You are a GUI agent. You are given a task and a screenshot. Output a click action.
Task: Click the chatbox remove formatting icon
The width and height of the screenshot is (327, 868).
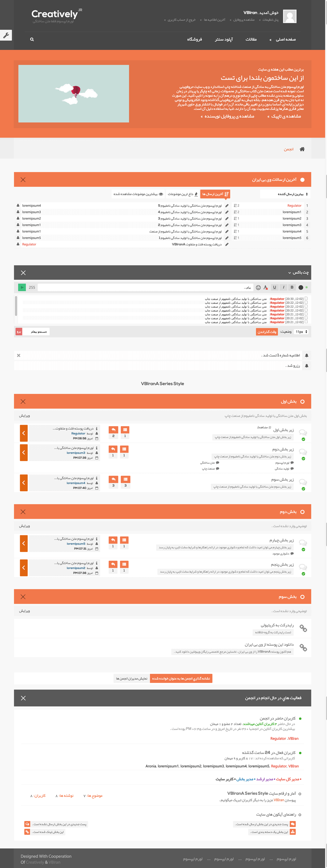pos(266,288)
